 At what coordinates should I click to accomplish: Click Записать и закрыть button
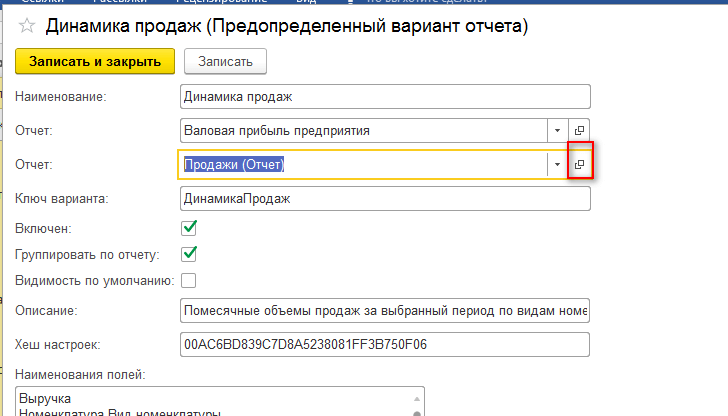(x=95, y=61)
